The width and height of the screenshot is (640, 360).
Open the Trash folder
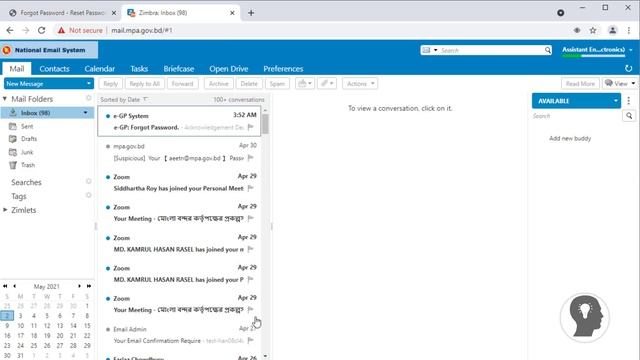pyautogui.click(x=28, y=165)
